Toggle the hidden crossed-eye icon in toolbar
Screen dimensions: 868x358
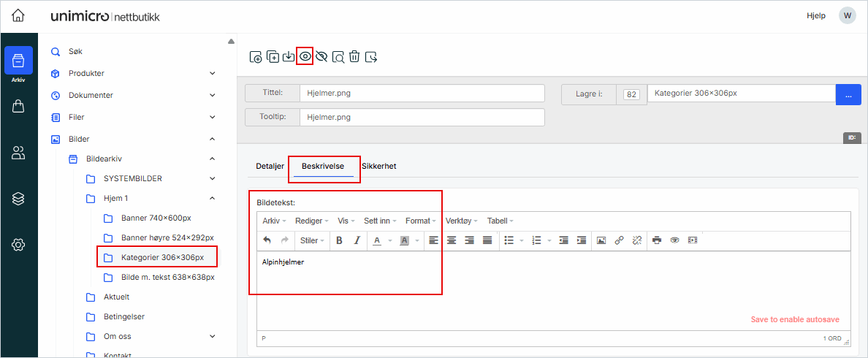(321, 57)
